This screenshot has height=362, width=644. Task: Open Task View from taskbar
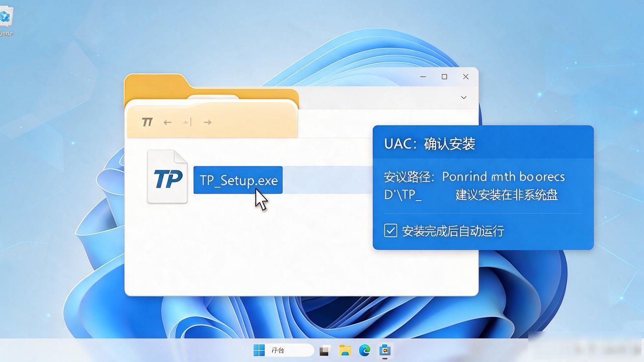pyautogui.click(x=325, y=351)
